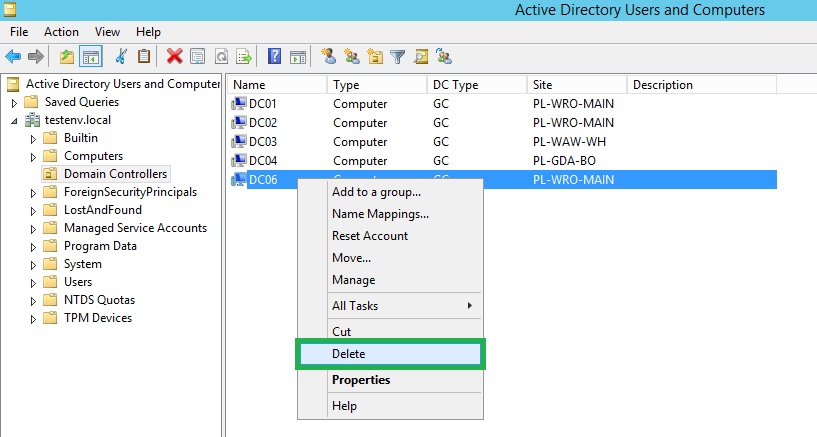Click the blue Help question mark icon
The height and width of the screenshot is (437, 817).
point(274,56)
